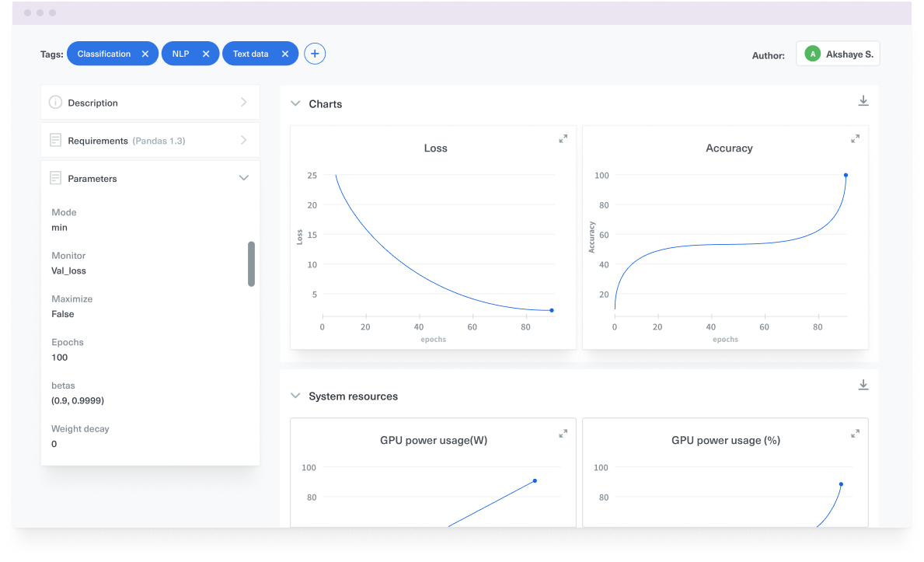This screenshot has height=562, width=924.
Task: Add a new tag with the plus icon
Action: coord(314,53)
